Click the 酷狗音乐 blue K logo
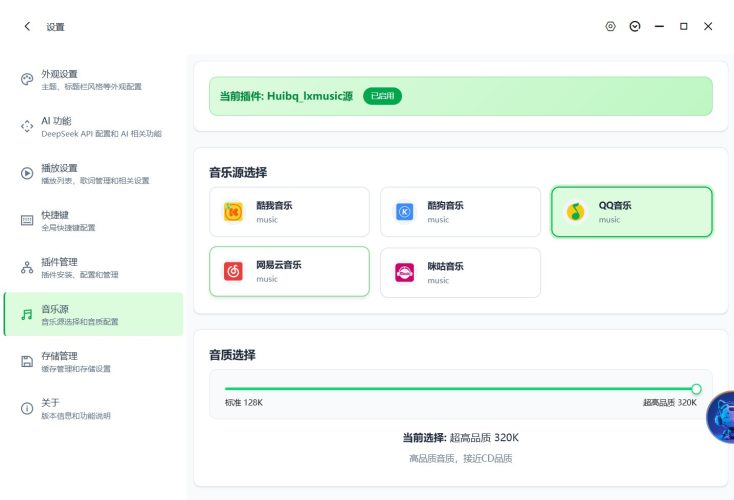Screen dimensions: 734x500 tap(404, 212)
